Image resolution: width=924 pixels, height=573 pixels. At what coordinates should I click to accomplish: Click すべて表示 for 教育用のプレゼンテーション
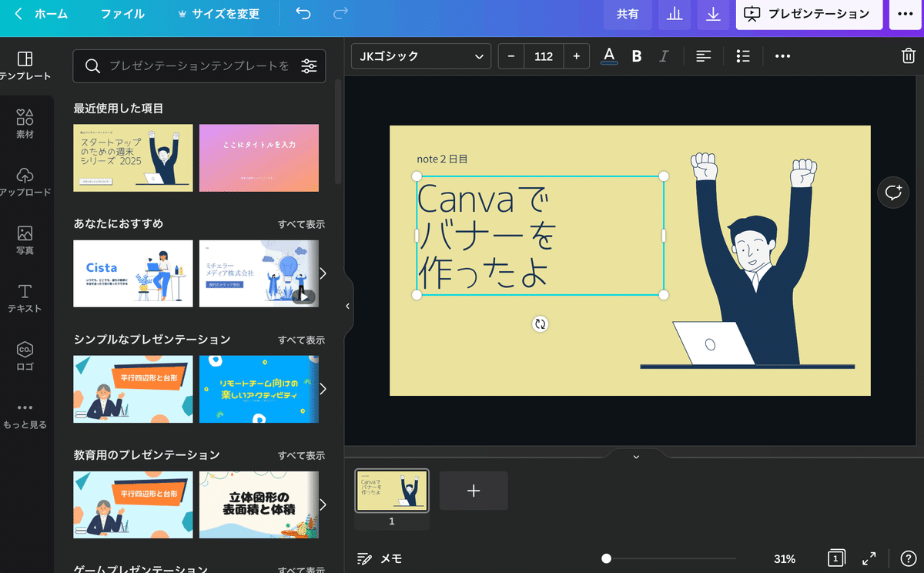click(301, 455)
